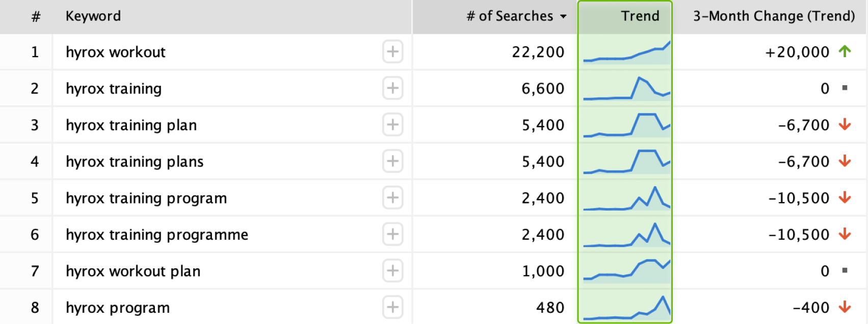Add 'hyrox training program' via plus icon

tap(392, 197)
